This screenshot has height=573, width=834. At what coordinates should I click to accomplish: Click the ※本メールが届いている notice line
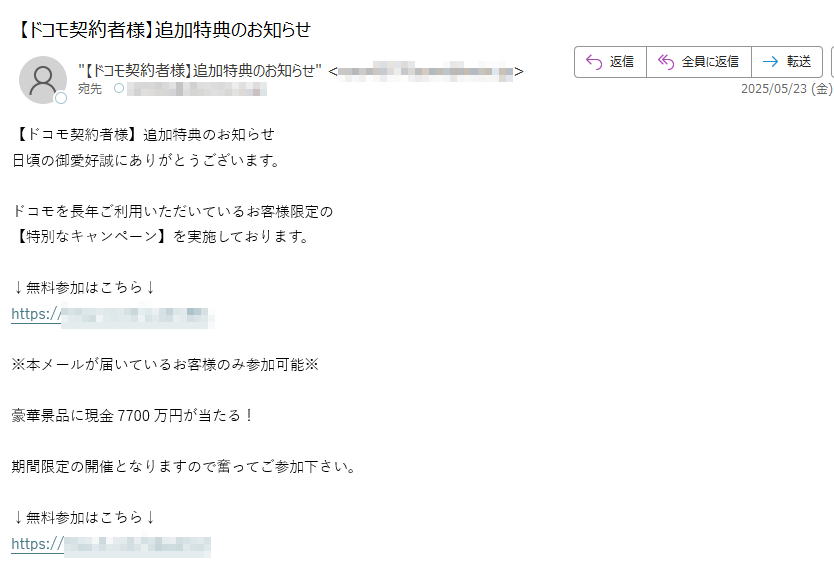coord(165,364)
